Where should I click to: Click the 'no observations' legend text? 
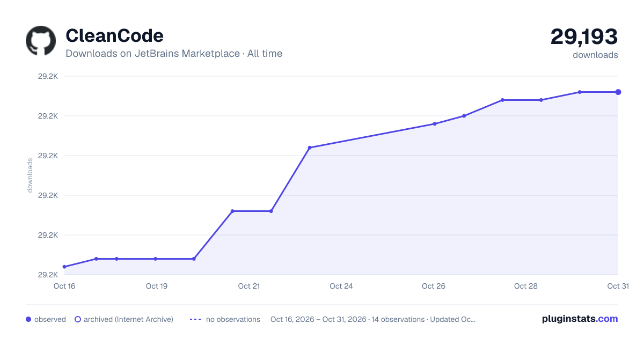pos(233,319)
